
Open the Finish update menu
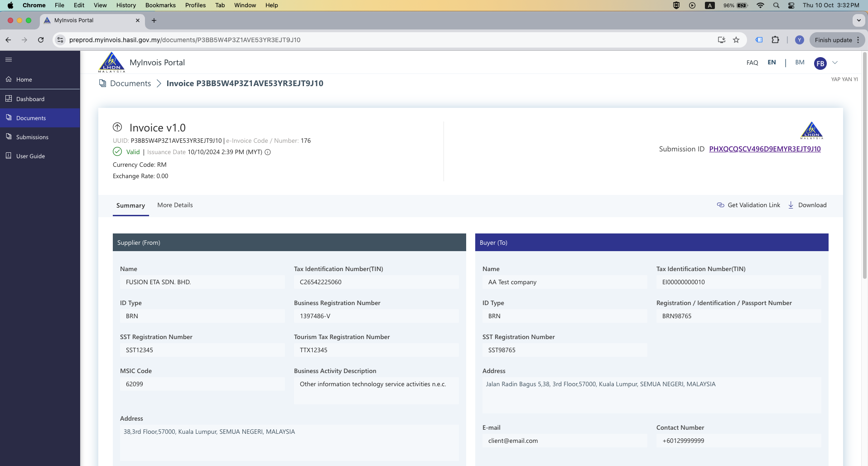pos(837,40)
